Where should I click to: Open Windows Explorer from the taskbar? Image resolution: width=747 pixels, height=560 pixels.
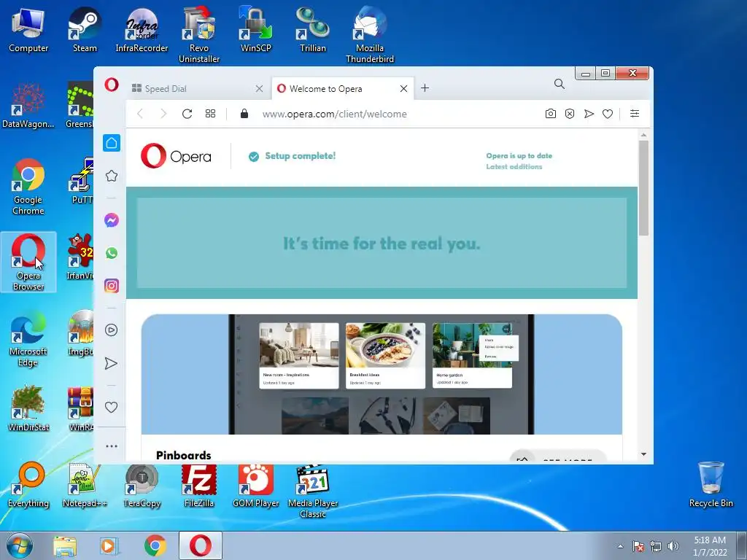[x=65, y=546]
